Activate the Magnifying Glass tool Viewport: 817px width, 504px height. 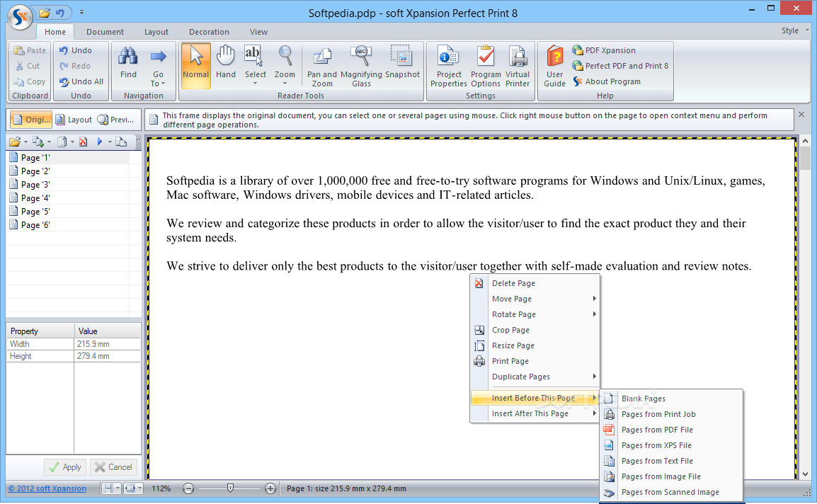pyautogui.click(x=361, y=67)
